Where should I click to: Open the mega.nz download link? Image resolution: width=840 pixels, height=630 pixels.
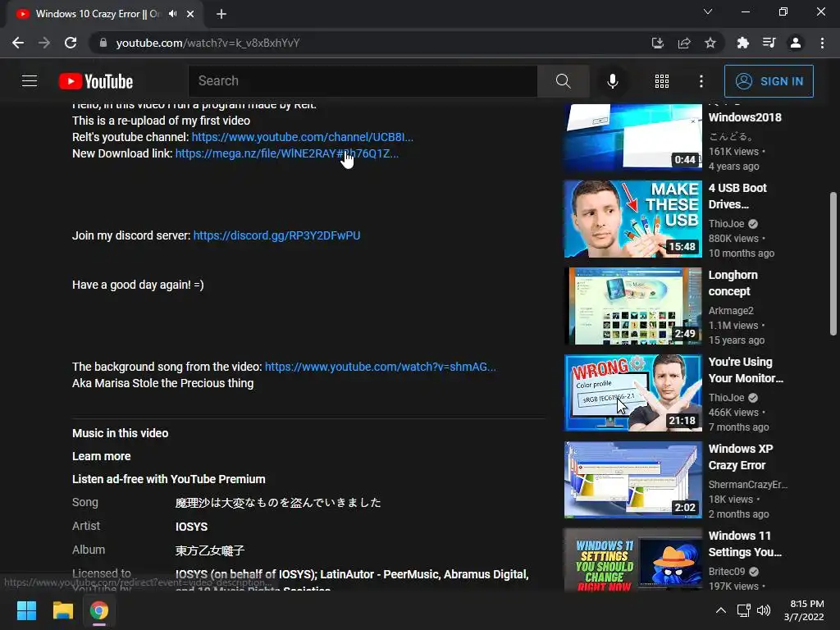(286, 153)
